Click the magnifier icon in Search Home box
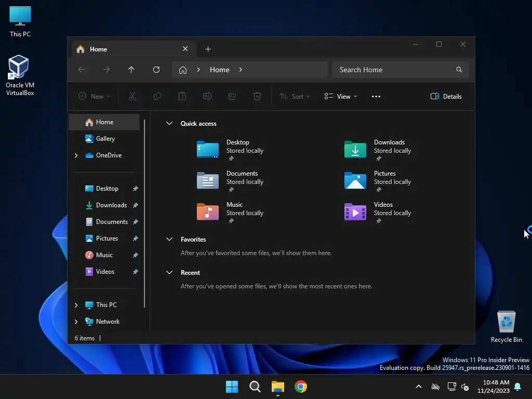This screenshot has width=532, height=399. (x=459, y=70)
